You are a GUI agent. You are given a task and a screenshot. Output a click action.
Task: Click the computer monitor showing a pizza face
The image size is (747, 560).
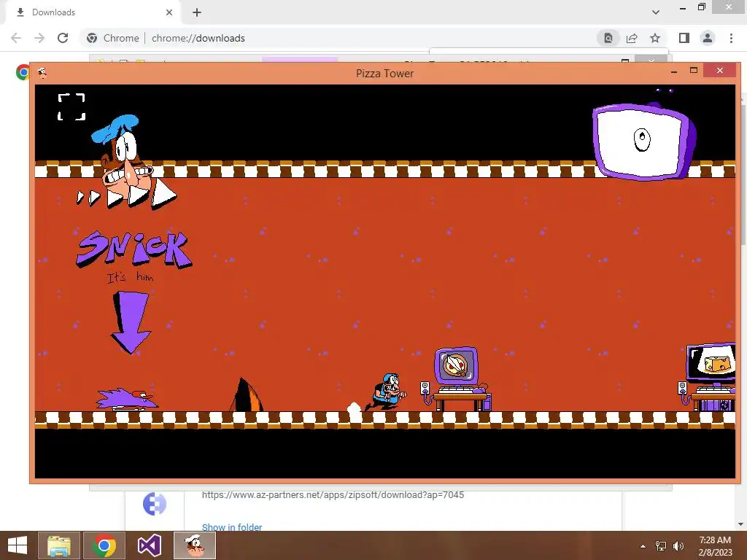[x=456, y=366]
